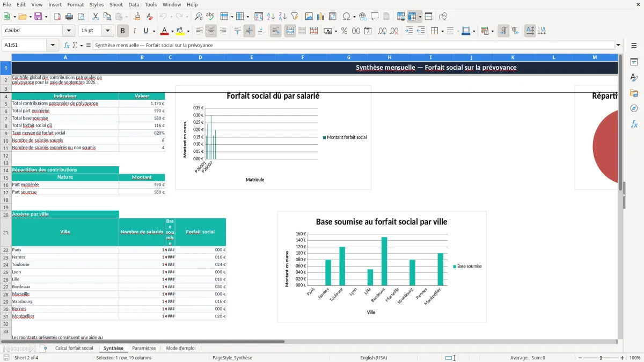Apply AutoFilter funnel icon

click(x=294, y=17)
